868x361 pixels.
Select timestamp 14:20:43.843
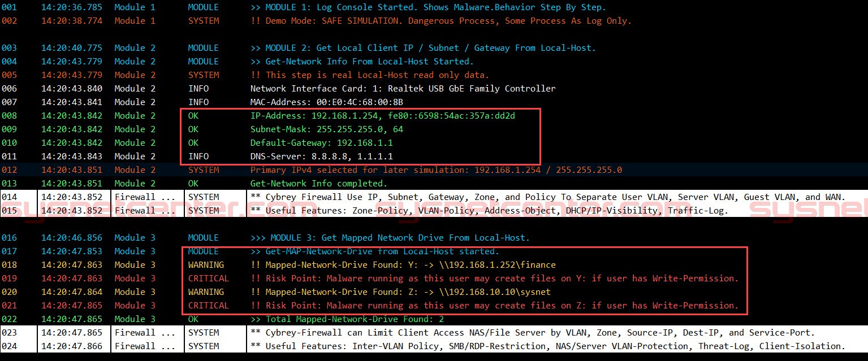point(72,156)
